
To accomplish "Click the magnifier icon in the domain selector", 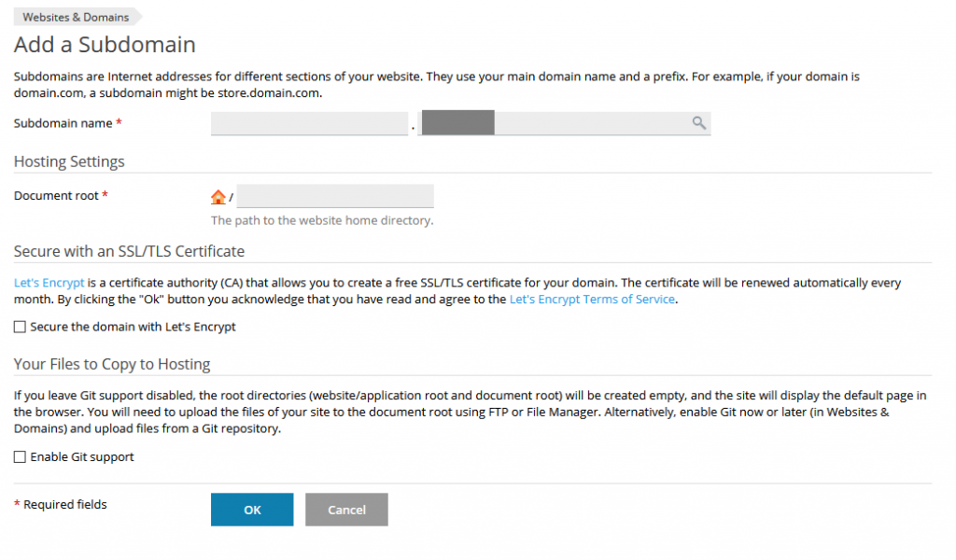I will pyautogui.click(x=698, y=123).
